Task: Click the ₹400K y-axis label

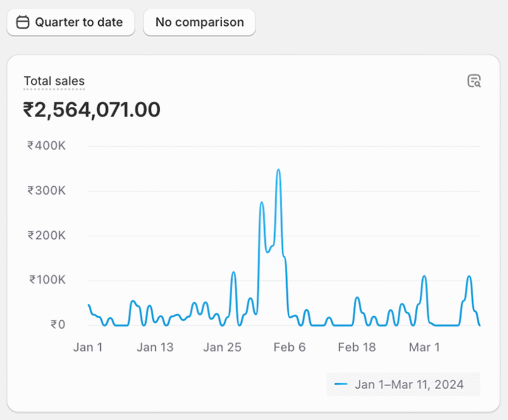Action: pyautogui.click(x=47, y=146)
